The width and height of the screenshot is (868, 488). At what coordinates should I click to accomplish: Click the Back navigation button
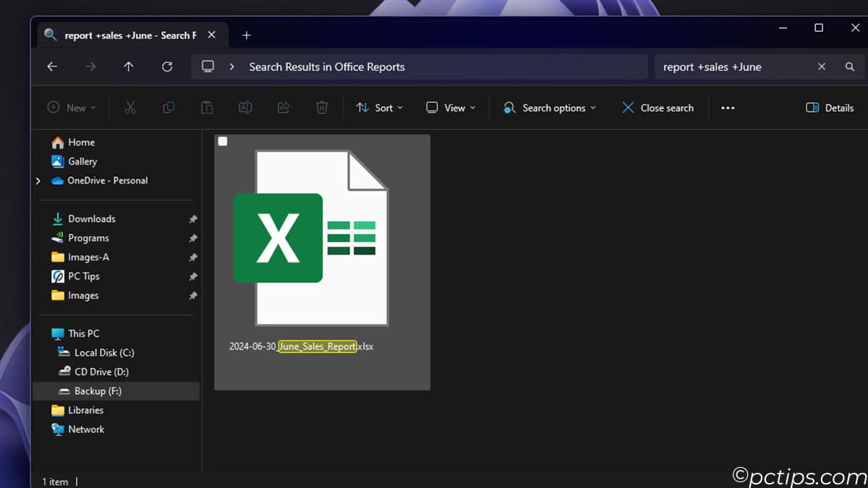pos(52,67)
